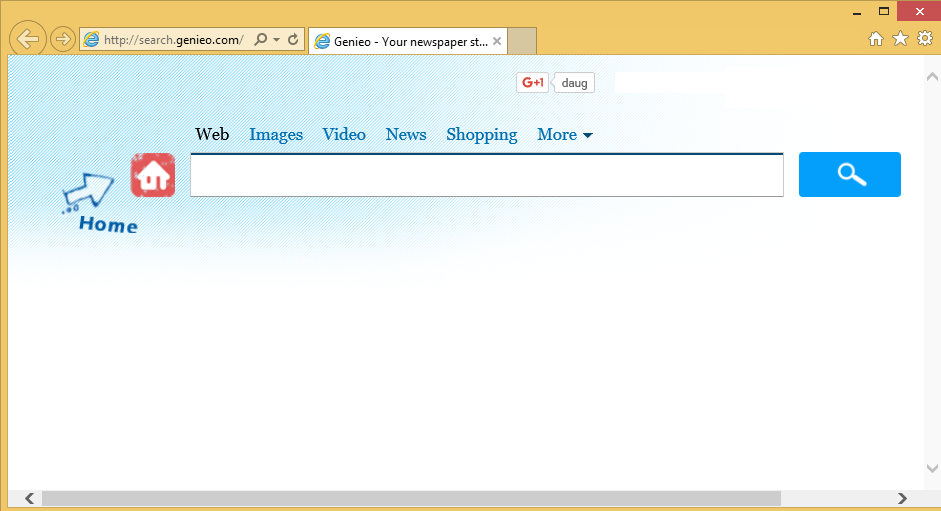Switch to Images search
This screenshot has height=511, width=941.
[x=276, y=135]
